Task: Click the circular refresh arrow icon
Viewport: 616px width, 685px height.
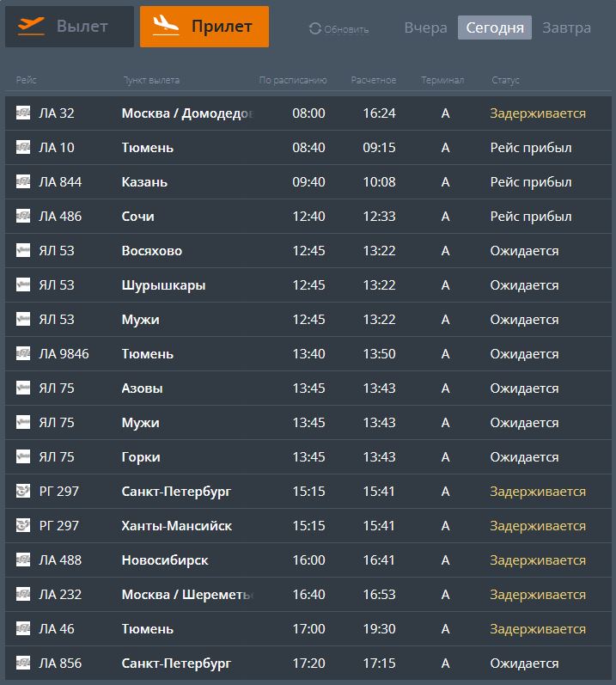Action: tap(314, 29)
